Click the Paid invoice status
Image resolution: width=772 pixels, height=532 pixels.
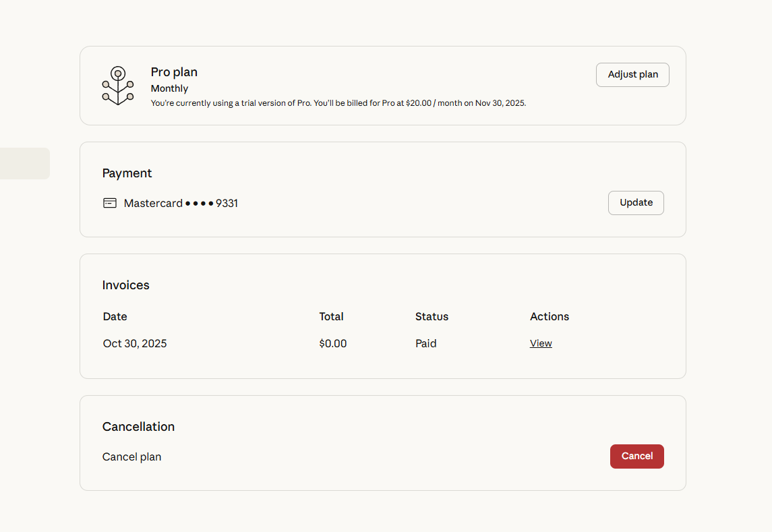pos(426,343)
